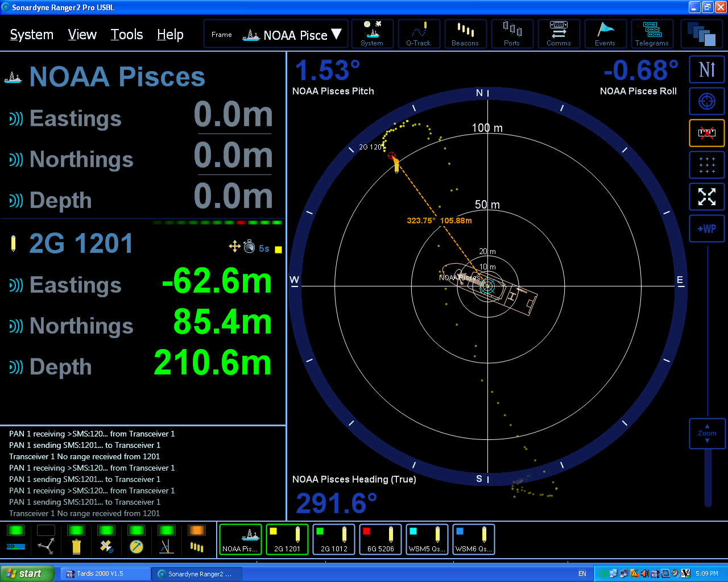Click the move arrows icon beside 5s

[x=234, y=246]
